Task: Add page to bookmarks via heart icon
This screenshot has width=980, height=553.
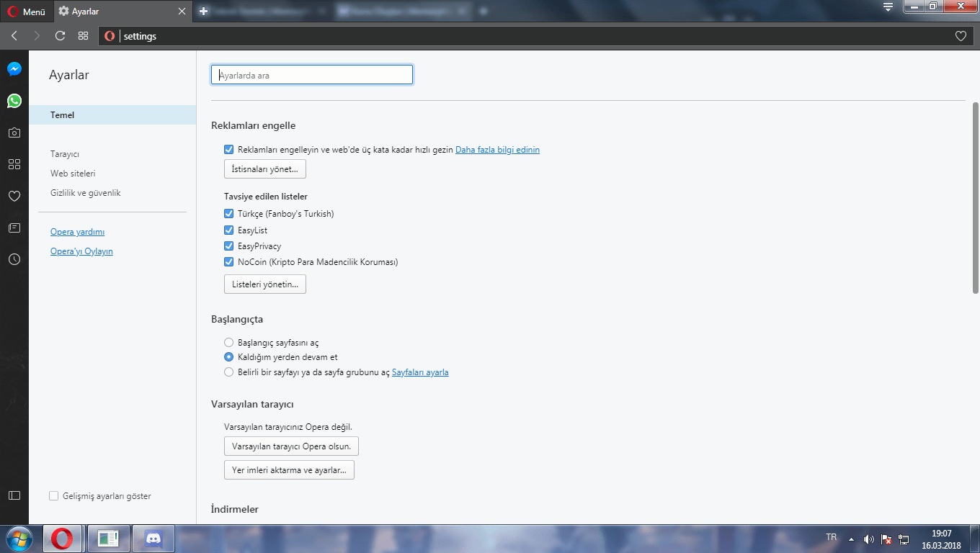Action: pyautogui.click(x=961, y=36)
